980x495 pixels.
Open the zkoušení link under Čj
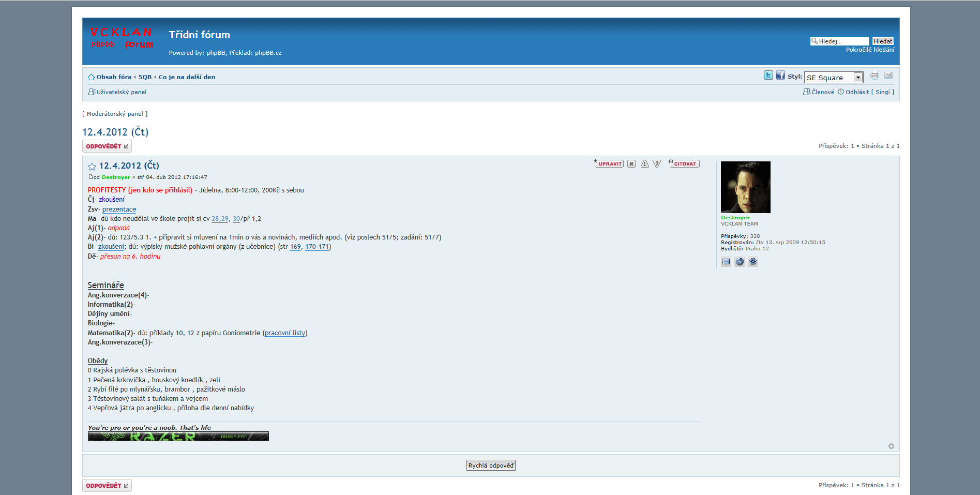click(111, 200)
